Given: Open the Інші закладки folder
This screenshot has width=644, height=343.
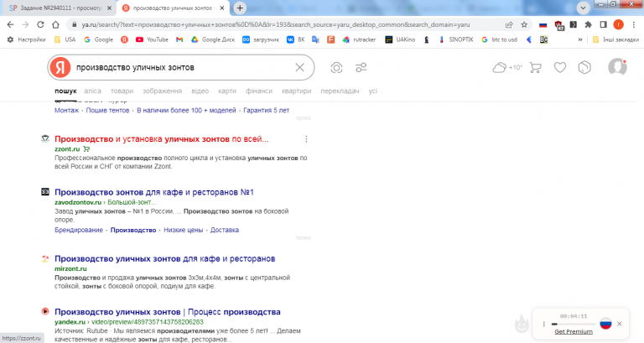Looking at the screenshot, I should [x=615, y=39].
